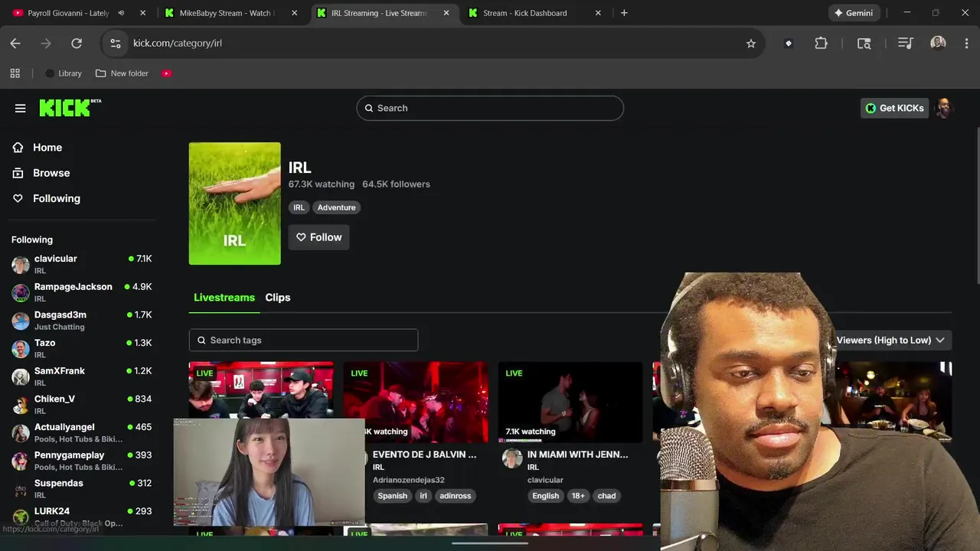
Task: Open the New folder bookmark folder
Action: [x=122, y=73]
